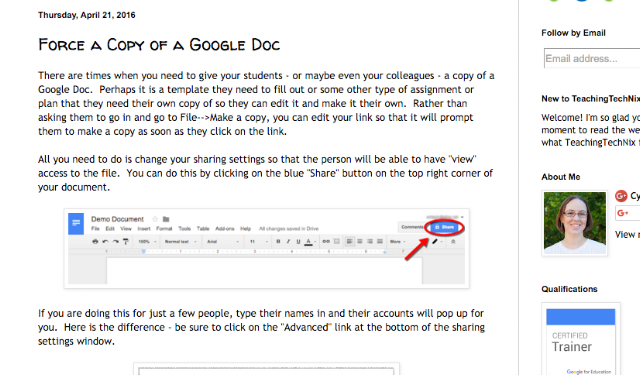
Task: Click the 'Follow by Email' heading
Action: [573, 33]
